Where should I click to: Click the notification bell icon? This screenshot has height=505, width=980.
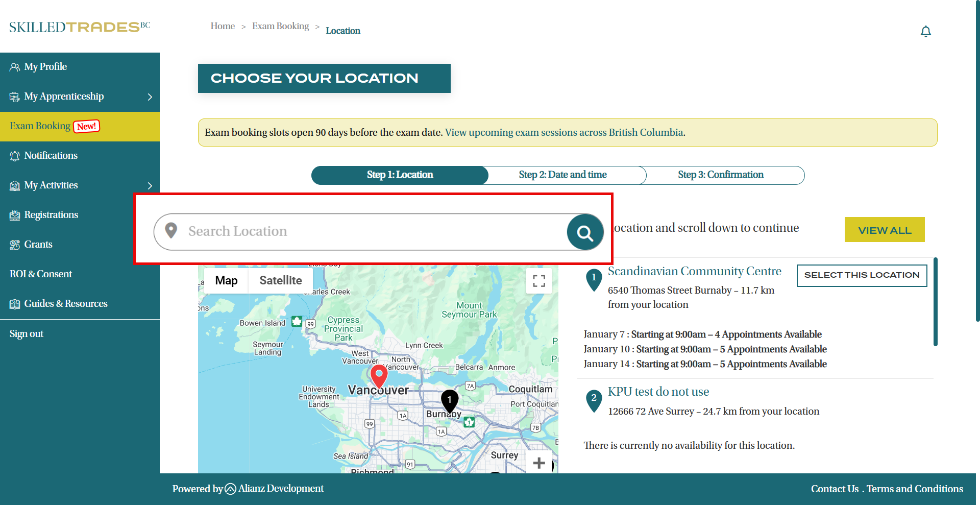tap(925, 32)
